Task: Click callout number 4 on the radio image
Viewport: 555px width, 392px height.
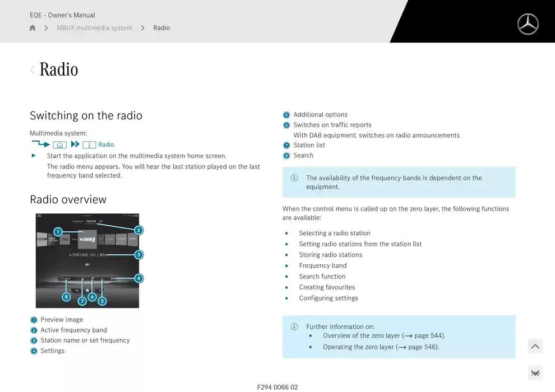Action: tap(138, 278)
